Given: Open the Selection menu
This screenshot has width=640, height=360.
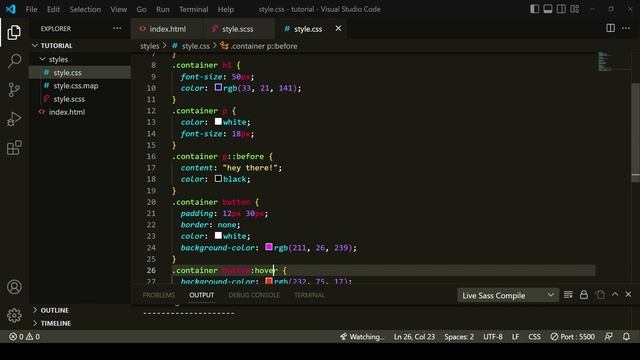Looking at the screenshot, I should click(x=85, y=9).
